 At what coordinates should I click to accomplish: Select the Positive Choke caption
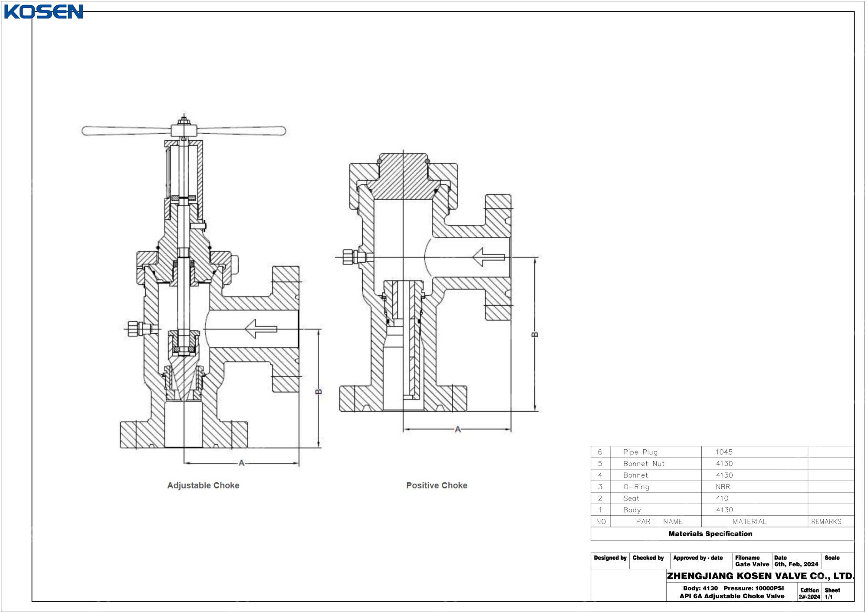(437, 486)
